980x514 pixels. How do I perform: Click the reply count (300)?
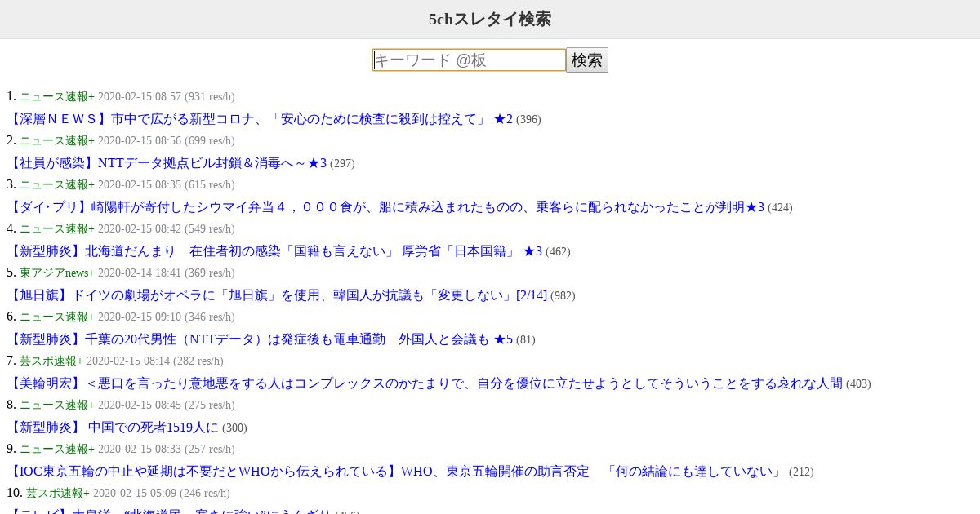(x=234, y=428)
